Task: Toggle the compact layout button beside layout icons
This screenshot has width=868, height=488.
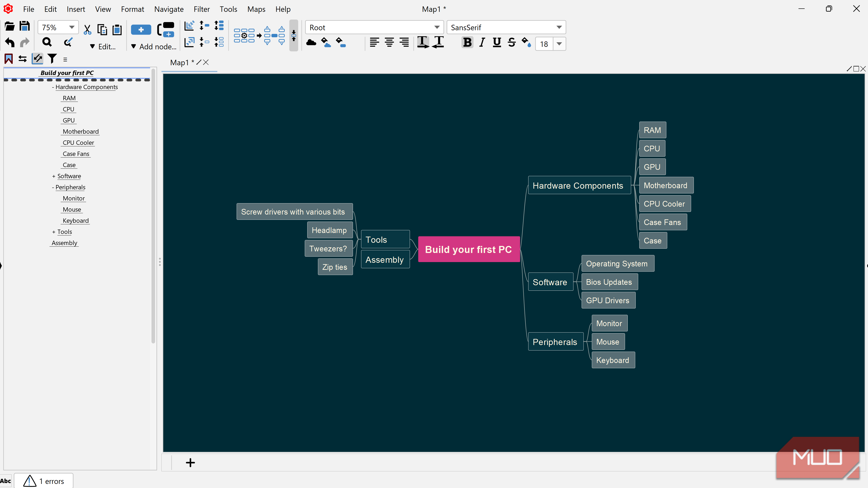Action: coord(293,35)
